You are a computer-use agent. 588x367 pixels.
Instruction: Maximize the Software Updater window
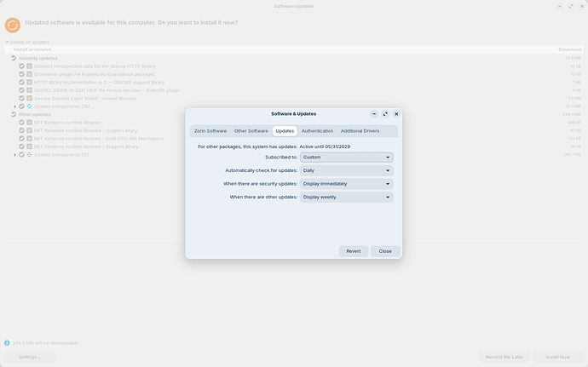point(571,6)
